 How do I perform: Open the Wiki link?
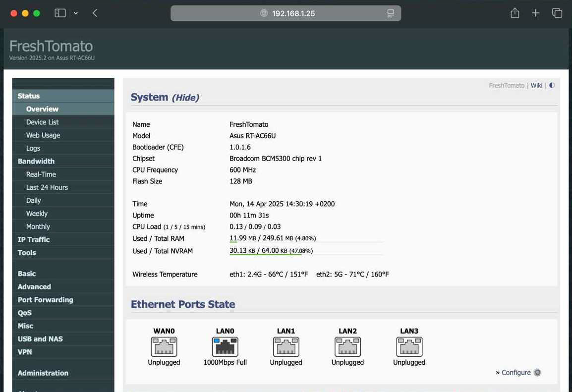click(x=536, y=85)
